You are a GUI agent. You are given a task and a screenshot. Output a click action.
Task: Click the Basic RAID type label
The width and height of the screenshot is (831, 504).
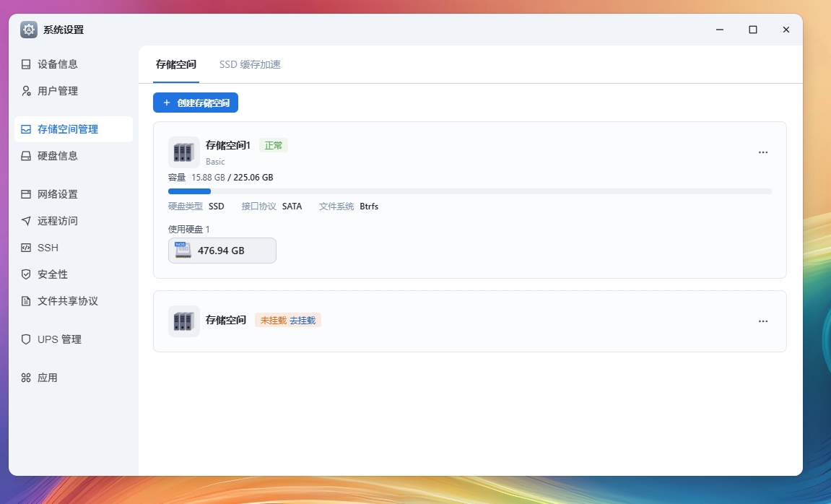pyautogui.click(x=215, y=162)
